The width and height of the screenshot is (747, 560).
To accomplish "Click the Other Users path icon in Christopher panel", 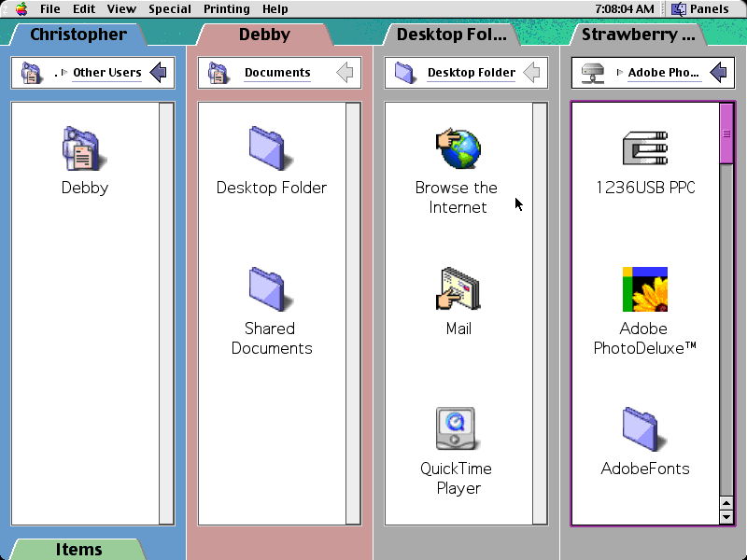I will click(x=32, y=73).
